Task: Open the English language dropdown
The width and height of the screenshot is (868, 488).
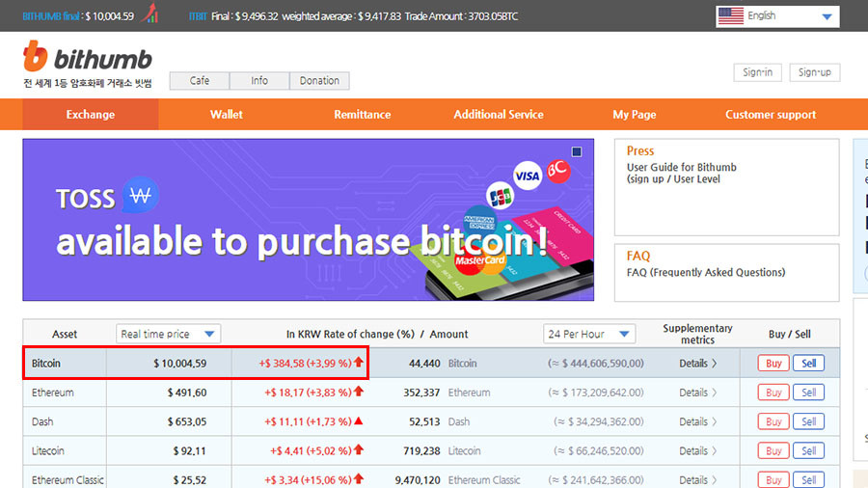Action: (777, 16)
